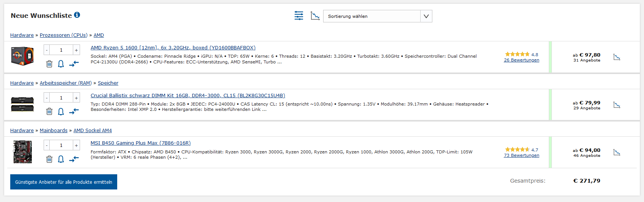Viewport: 644px width, 202px height.
Task: Increase quantity of MSI B450 Gaming Plus Max
Action: [x=76, y=145]
